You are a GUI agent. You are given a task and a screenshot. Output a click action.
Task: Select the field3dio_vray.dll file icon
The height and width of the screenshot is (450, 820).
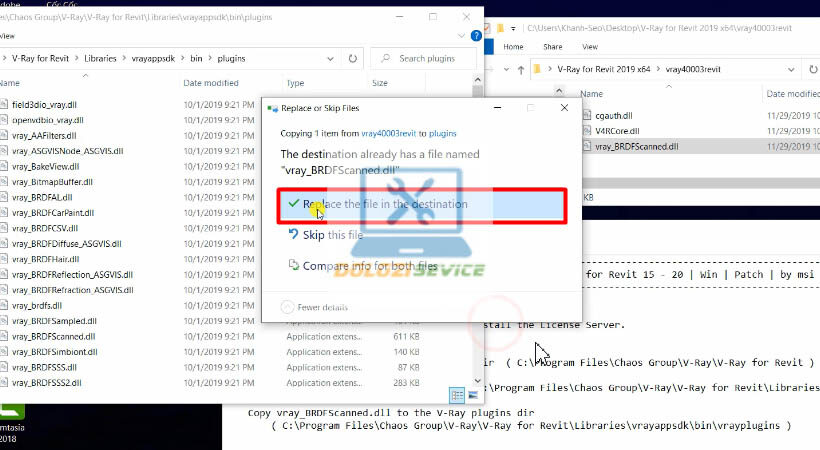[x=4, y=103]
